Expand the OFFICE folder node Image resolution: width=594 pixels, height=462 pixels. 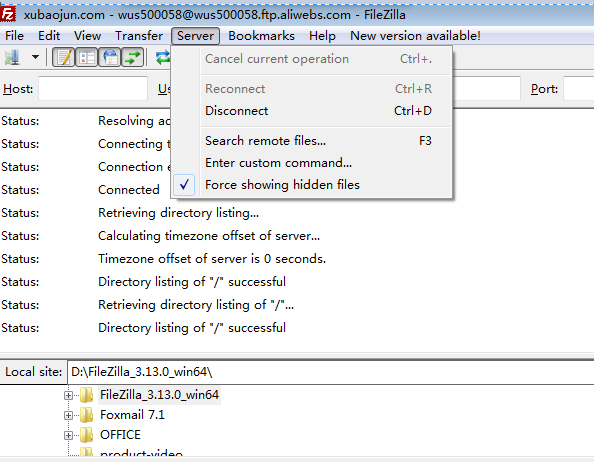(x=68, y=435)
